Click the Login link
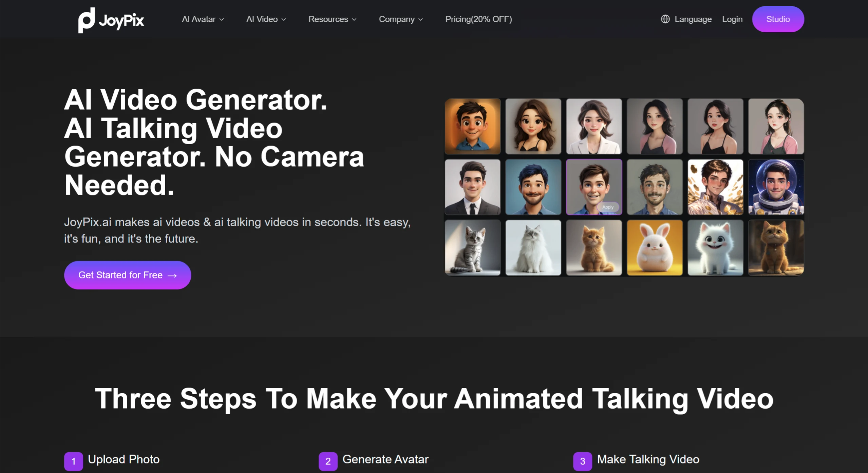The height and width of the screenshot is (473, 868). tap(732, 19)
